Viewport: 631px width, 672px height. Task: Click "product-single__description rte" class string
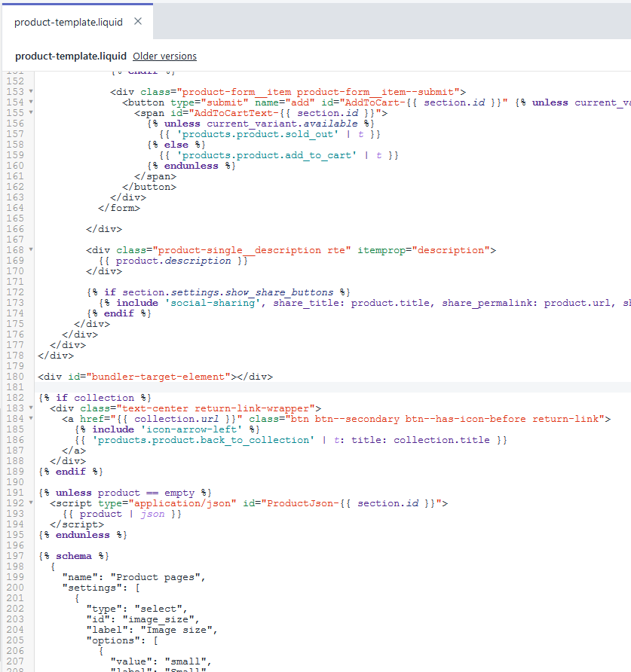pyautogui.click(x=252, y=250)
